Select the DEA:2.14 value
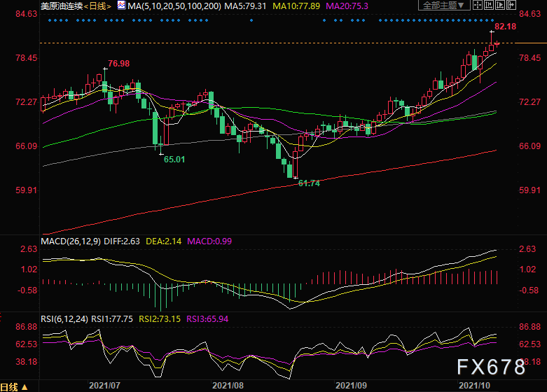 click(164, 241)
